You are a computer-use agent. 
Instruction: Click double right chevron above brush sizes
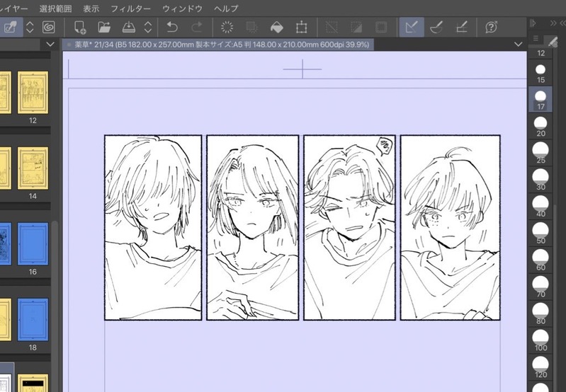[x=553, y=23]
